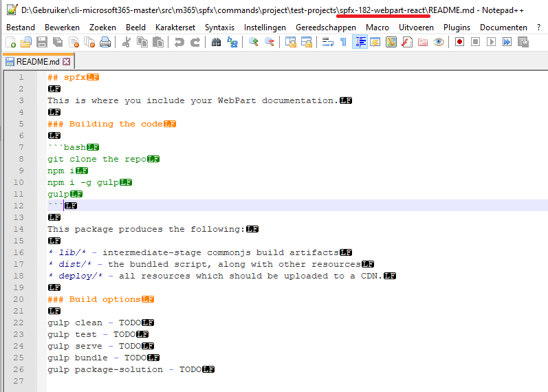
Task: Toggle synchronized vertical scrolling
Action: (290, 43)
